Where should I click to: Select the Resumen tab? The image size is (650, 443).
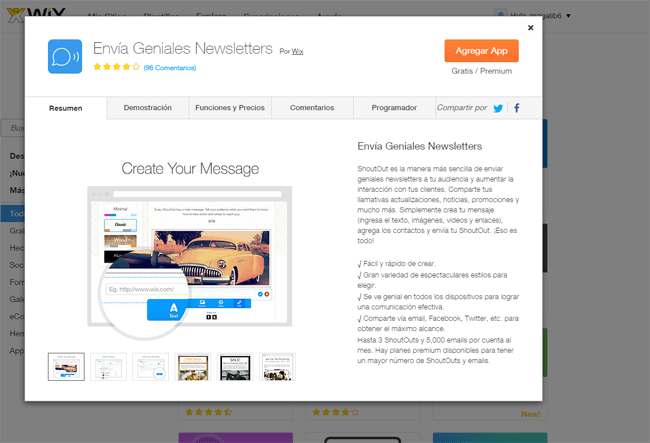click(x=65, y=108)
